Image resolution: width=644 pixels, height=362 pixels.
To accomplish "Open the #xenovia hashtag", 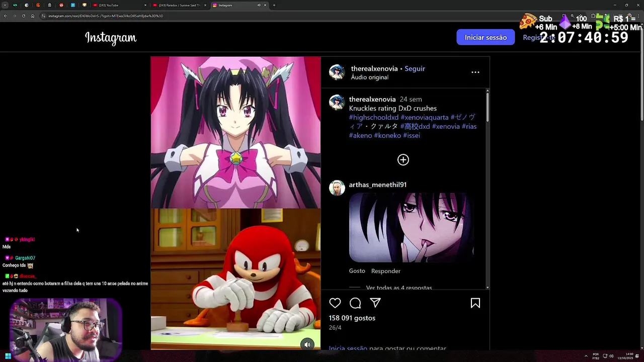I will 446,126.
